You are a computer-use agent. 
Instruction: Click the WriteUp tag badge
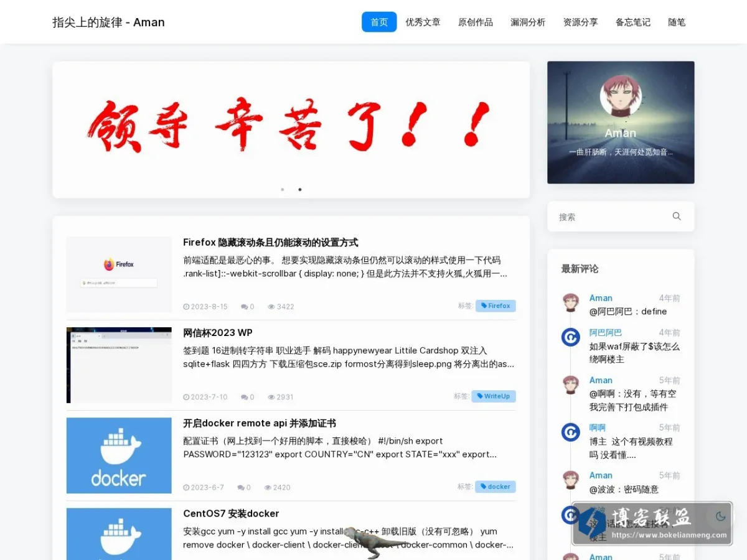tap(494, 396)
